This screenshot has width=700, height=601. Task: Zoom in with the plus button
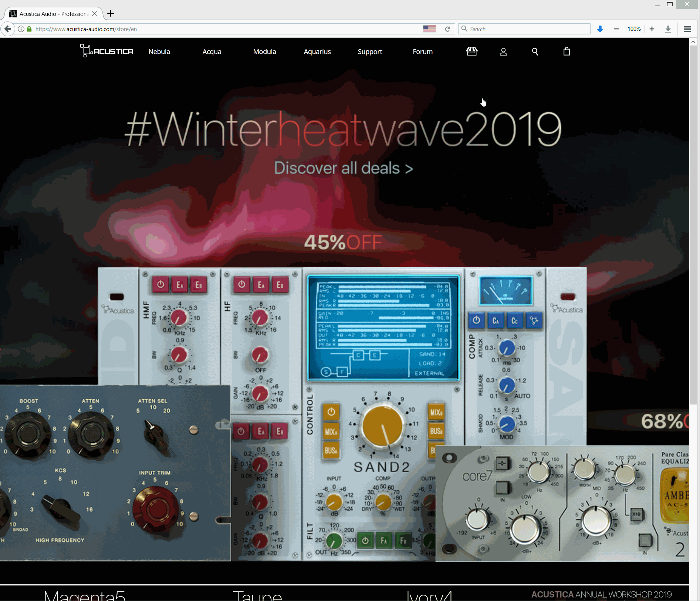click(652, 29)
